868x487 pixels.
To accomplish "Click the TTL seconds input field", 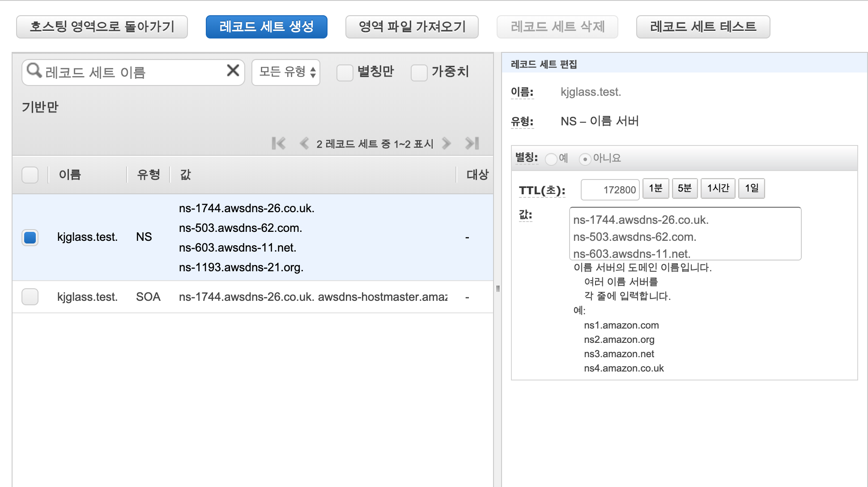I will tap(610, 190).
